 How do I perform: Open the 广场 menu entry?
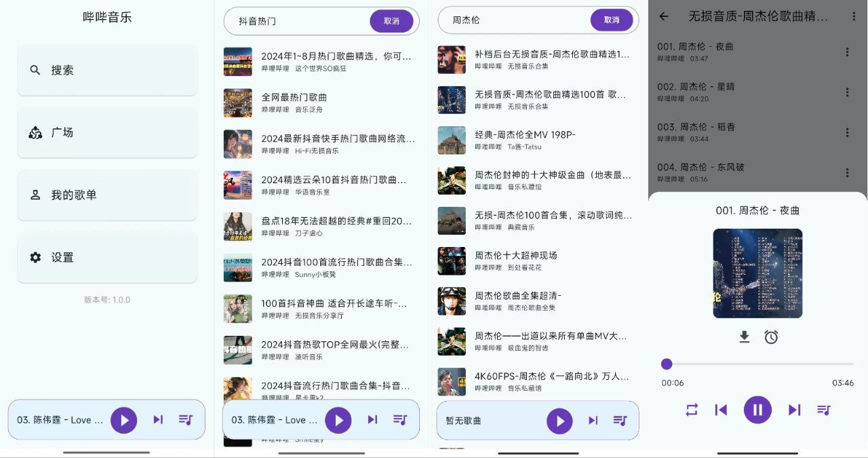[107, 132]
